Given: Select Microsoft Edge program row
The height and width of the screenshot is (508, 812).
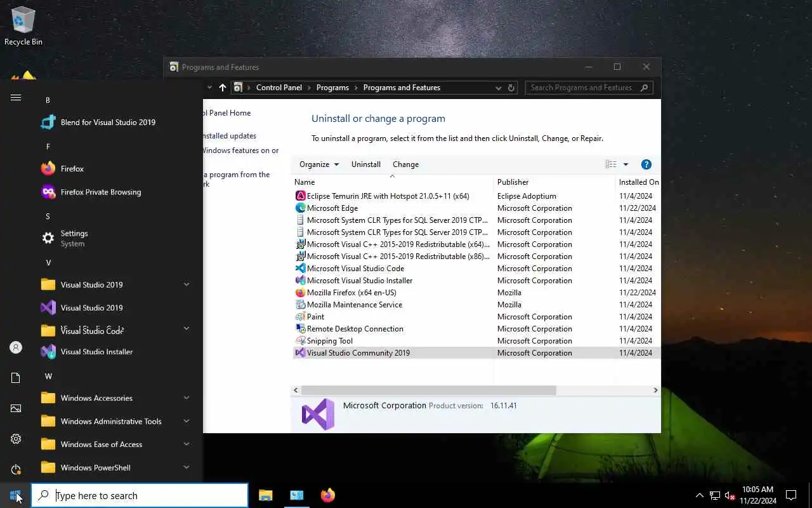Looking at the screenshot, I should point(476,208).
